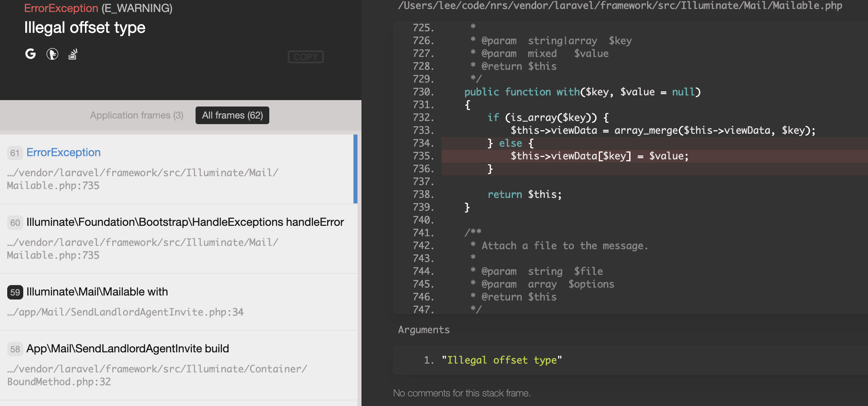Click SendLandlordAgentInvite.php:34 path in frame 59
This screenshot has height=406, width=868.
point(125,312)
